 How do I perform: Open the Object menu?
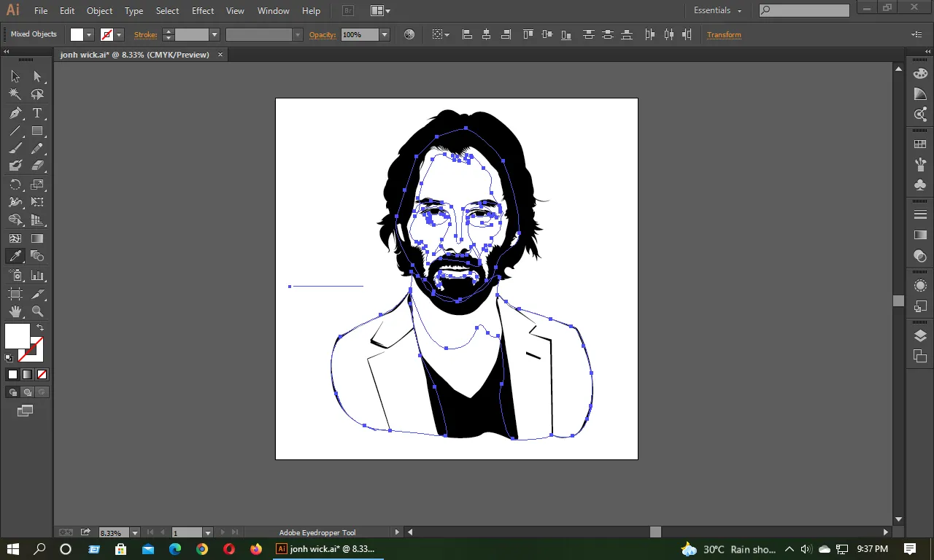[x=99, y=11]
